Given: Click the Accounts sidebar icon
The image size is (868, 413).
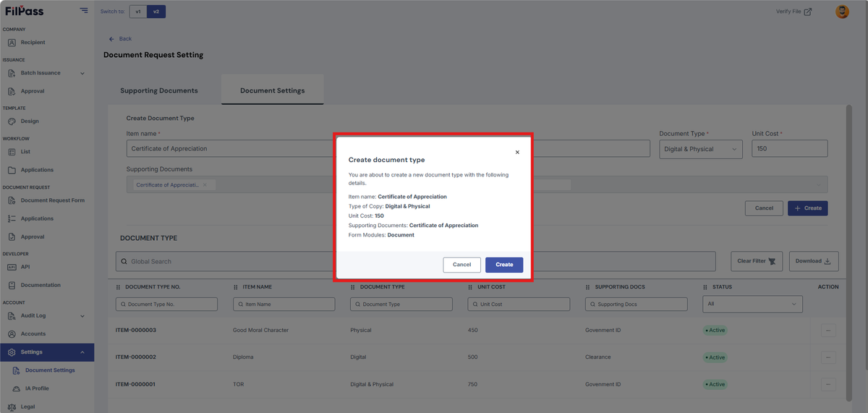Looking at the screenshot, I should (12, 334).
